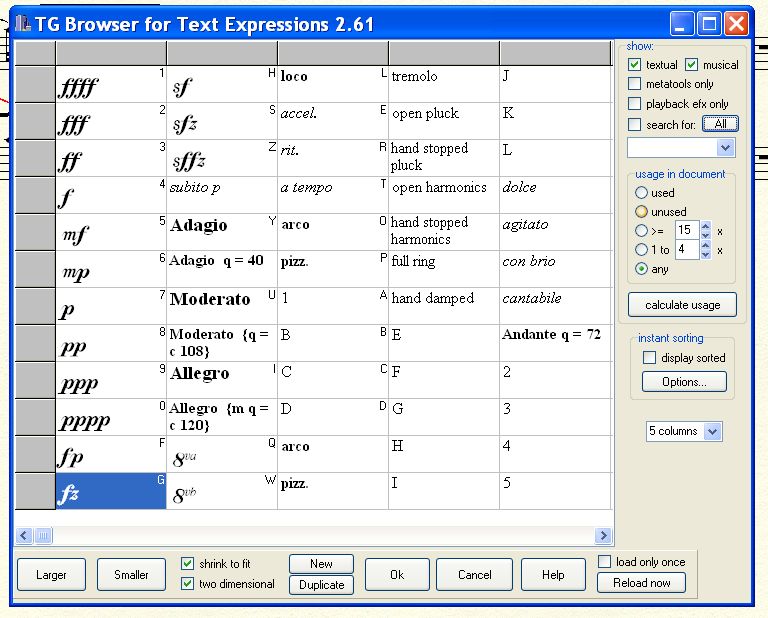This screenshot has width=768, height=618.
Task: Click the calculate usage button
Action: tap(683, 305)
